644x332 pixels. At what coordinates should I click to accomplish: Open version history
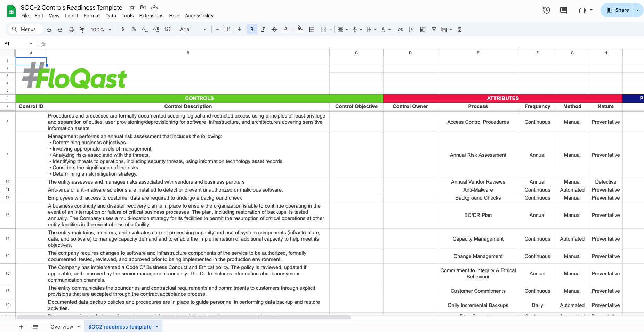coord(546,10)
